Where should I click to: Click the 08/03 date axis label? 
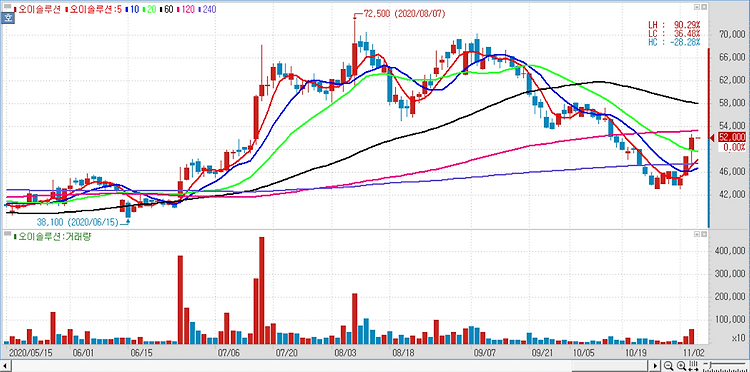[346, 352]
